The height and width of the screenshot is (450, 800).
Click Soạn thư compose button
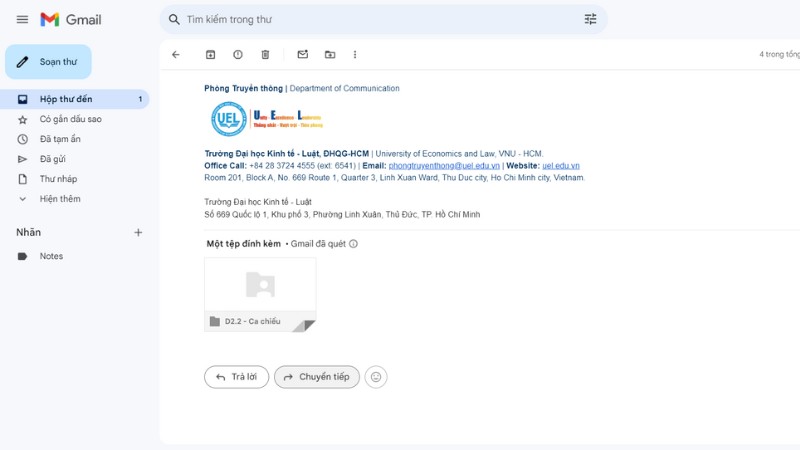click(48, 62)
